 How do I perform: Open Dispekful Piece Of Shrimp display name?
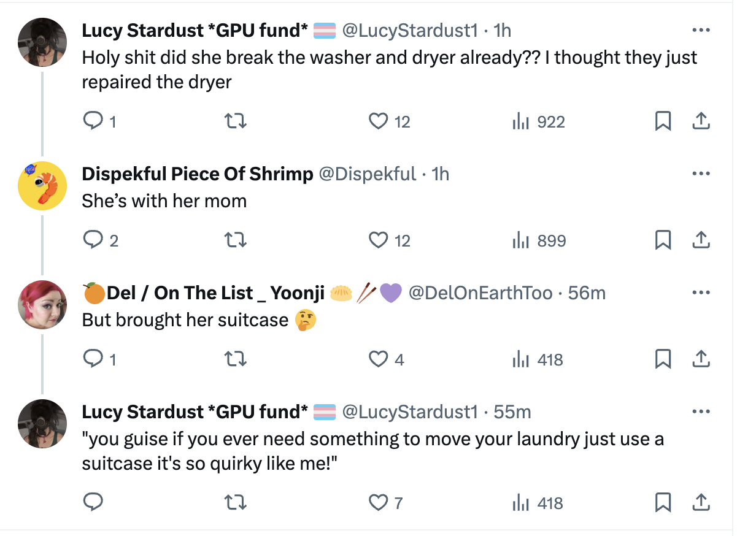[198, 174]
